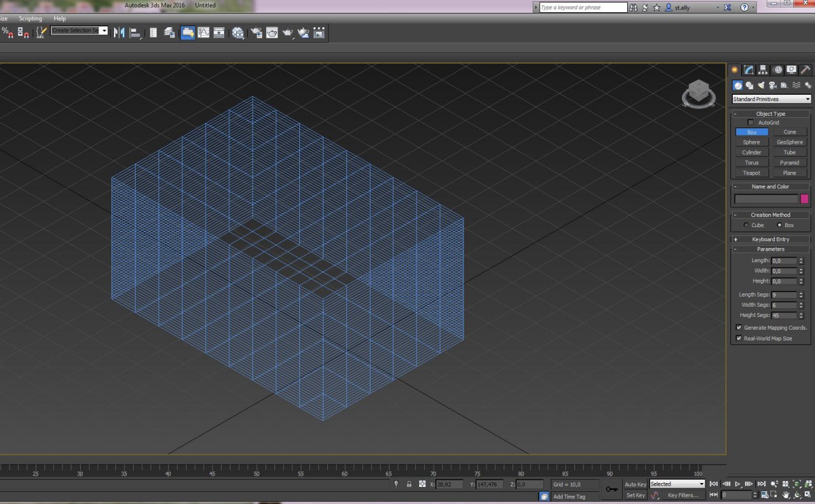Select the Space Warps category icon

(x=796, y=85)
